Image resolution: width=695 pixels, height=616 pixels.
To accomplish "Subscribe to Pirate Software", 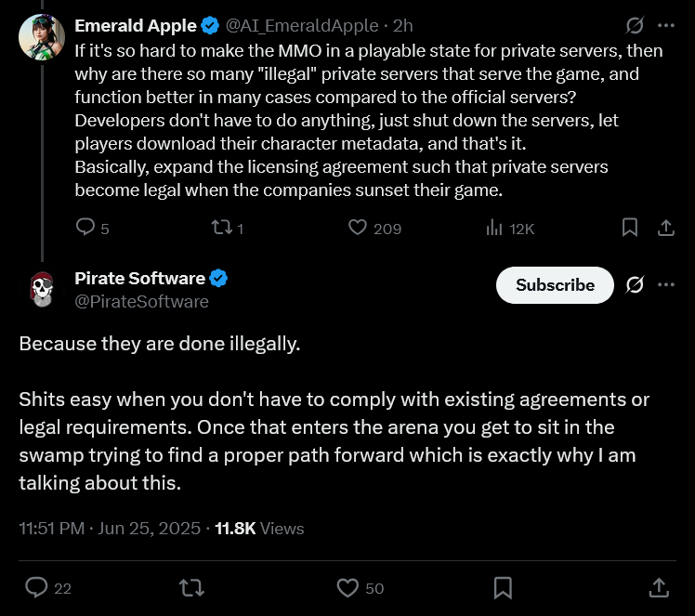I will pyautogui.click(x=555, y=285).
